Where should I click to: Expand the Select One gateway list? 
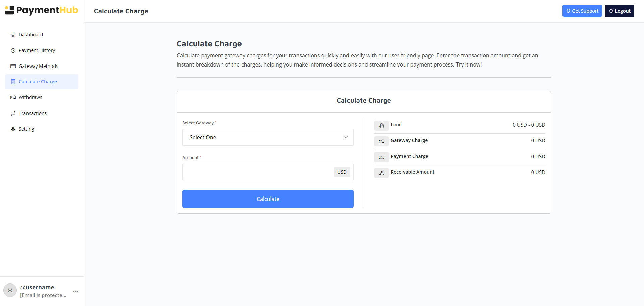click(346, 137)
